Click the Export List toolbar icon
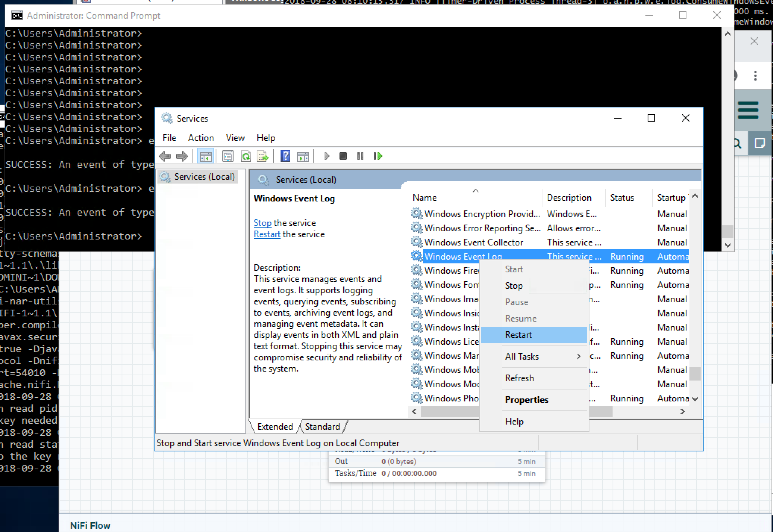 [263, 156]
